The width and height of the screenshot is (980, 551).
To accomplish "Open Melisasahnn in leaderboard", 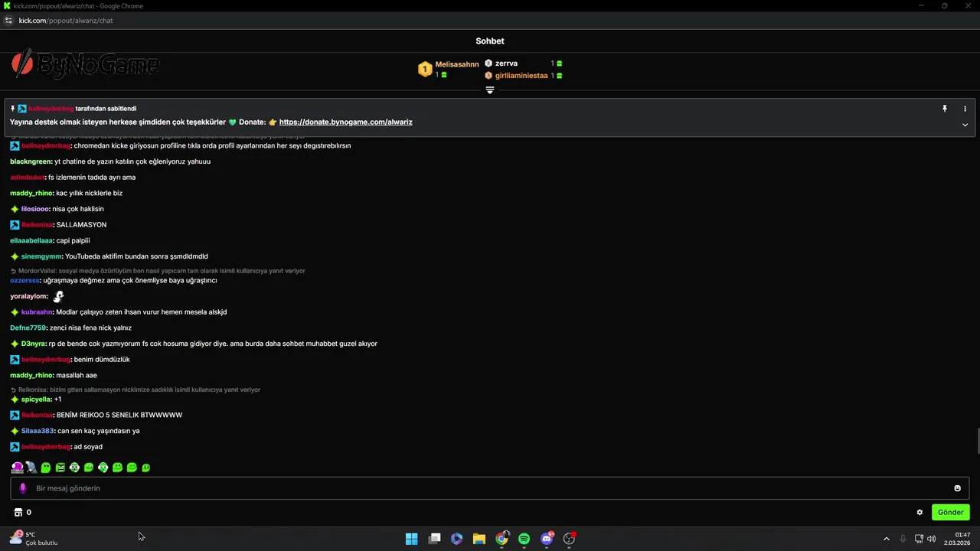I will 457,64.
